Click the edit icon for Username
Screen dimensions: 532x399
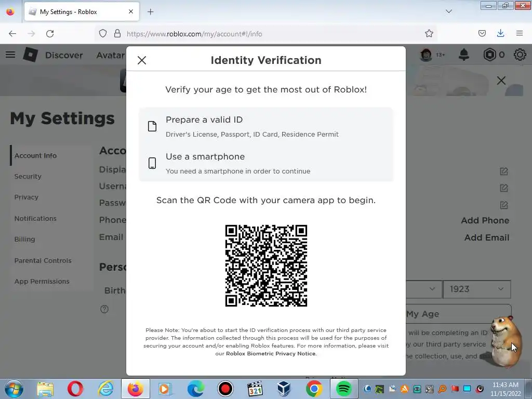504,188
